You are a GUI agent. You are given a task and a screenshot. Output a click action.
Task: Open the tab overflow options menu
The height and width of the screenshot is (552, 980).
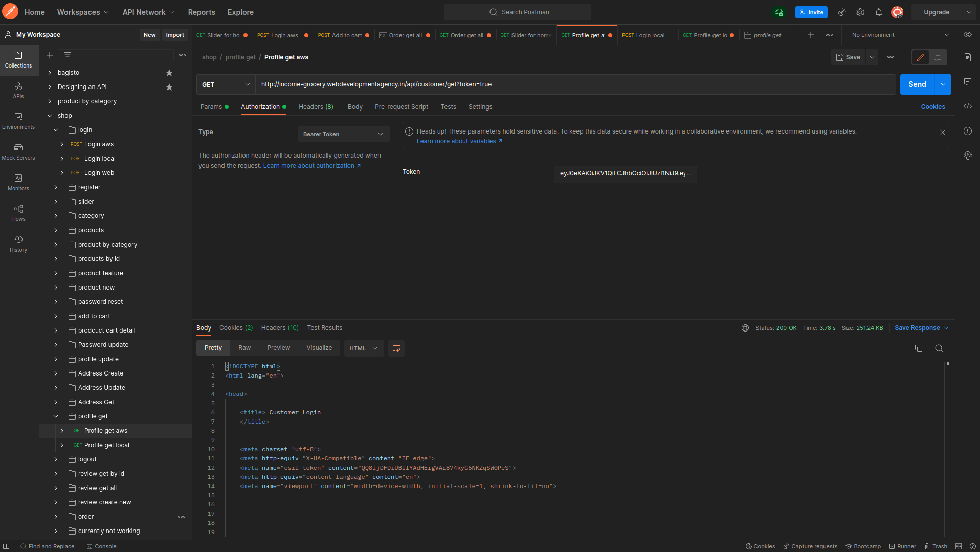pyautogui.click(x=829, y=35)
